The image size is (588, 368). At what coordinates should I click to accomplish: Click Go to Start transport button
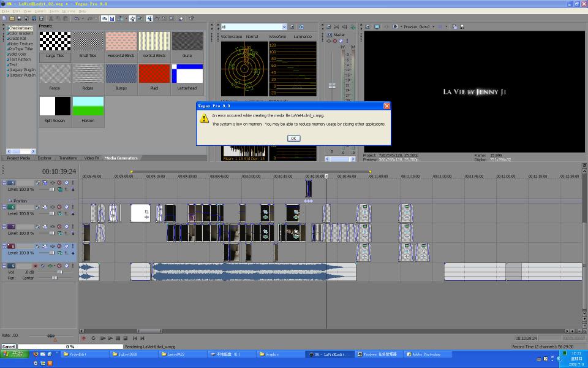point(135,338)
